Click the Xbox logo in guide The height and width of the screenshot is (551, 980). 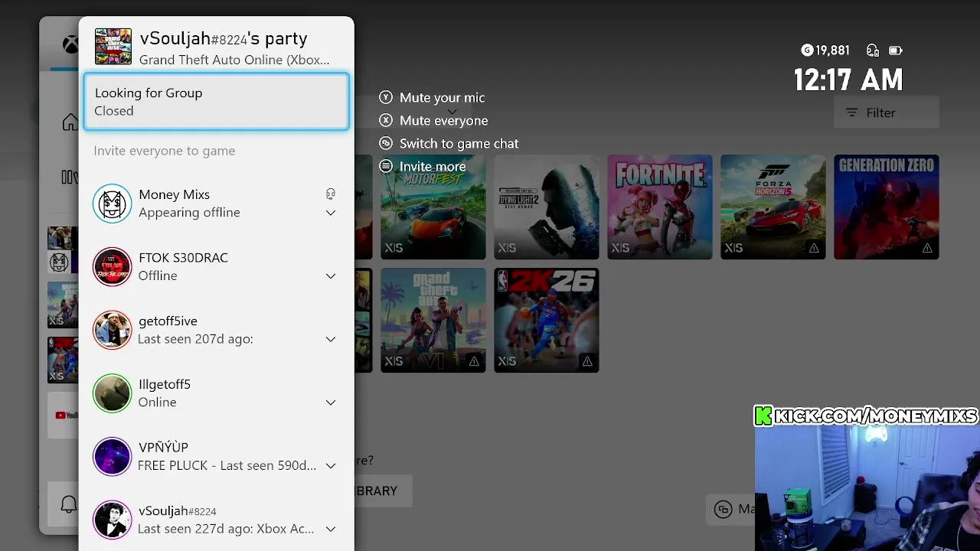70,44
